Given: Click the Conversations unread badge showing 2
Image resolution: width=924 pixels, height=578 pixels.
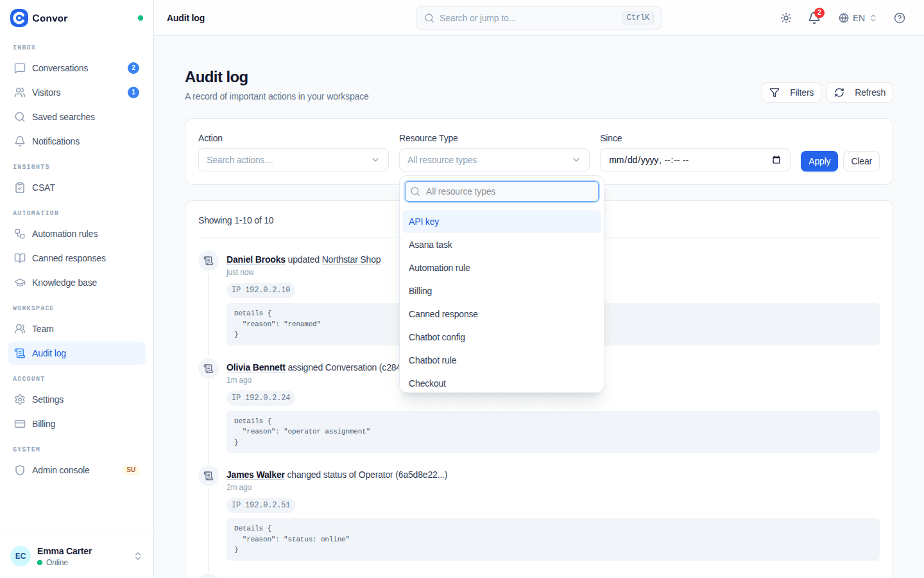Looking at the screenshot, I should [133, 68].
